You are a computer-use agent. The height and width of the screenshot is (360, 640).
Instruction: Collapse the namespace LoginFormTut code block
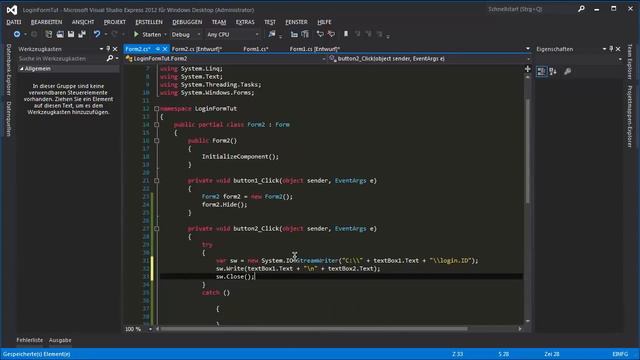coord(157,109)
